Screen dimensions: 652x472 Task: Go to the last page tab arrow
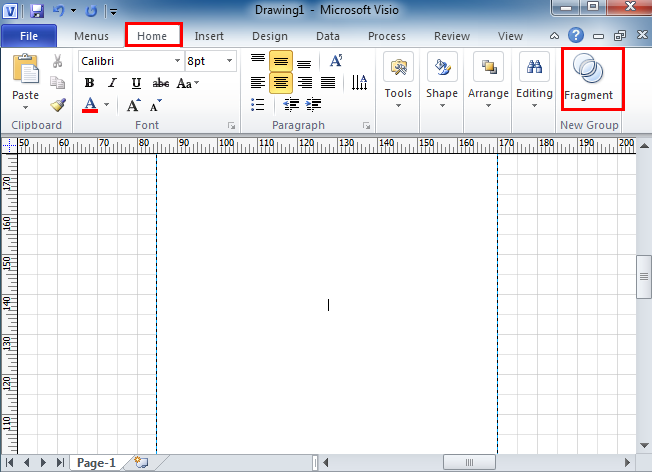click(60, 462)
